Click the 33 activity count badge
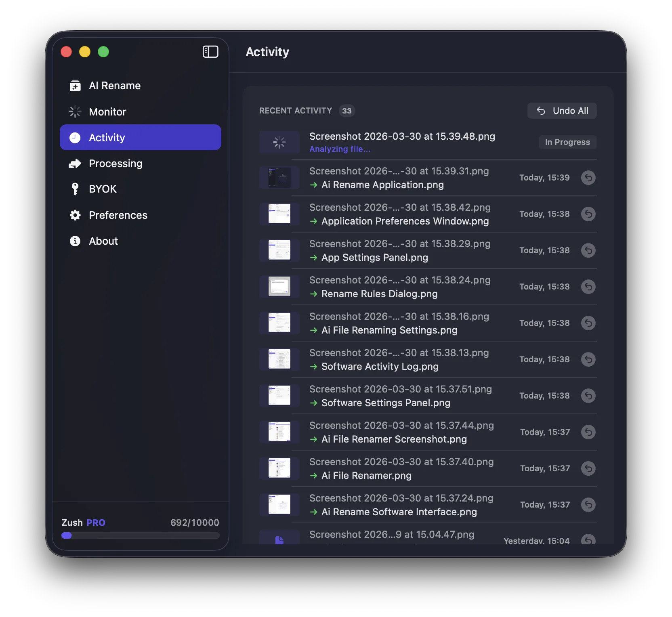This screenshot has width=672, height=617. pos(347,110)
